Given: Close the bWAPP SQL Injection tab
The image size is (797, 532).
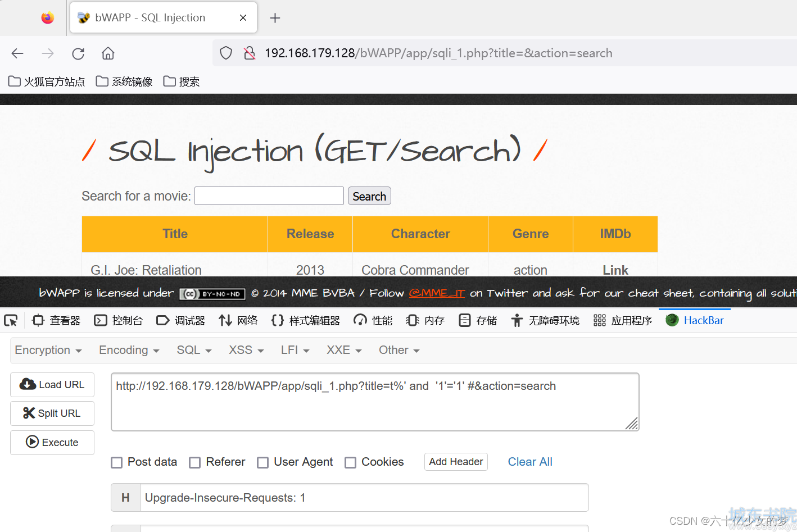Looking at the screenshot, I should 243,18.
